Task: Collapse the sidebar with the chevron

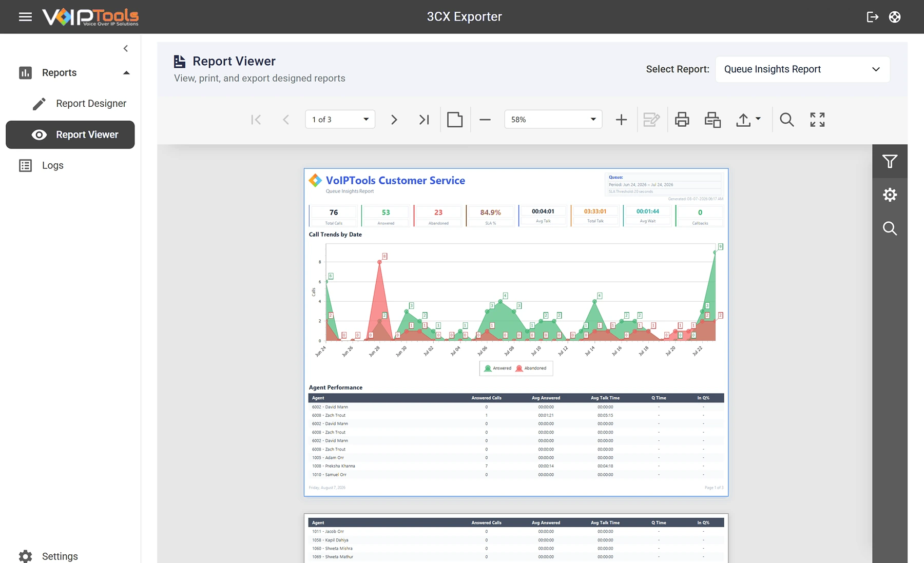Action: tap(126, 48)
